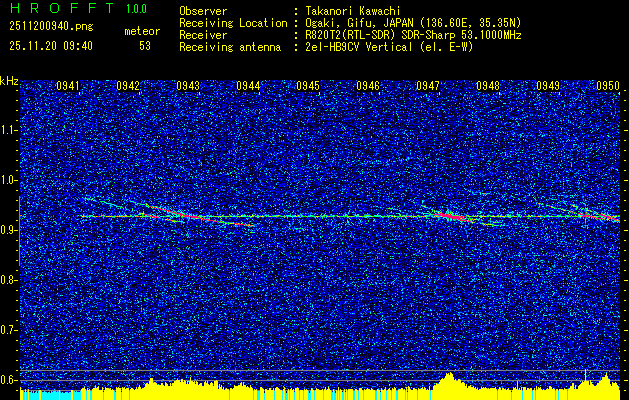Screen dimensions: 629x400
Task: Click the 0944 time marker
Action: pos(248,86)
